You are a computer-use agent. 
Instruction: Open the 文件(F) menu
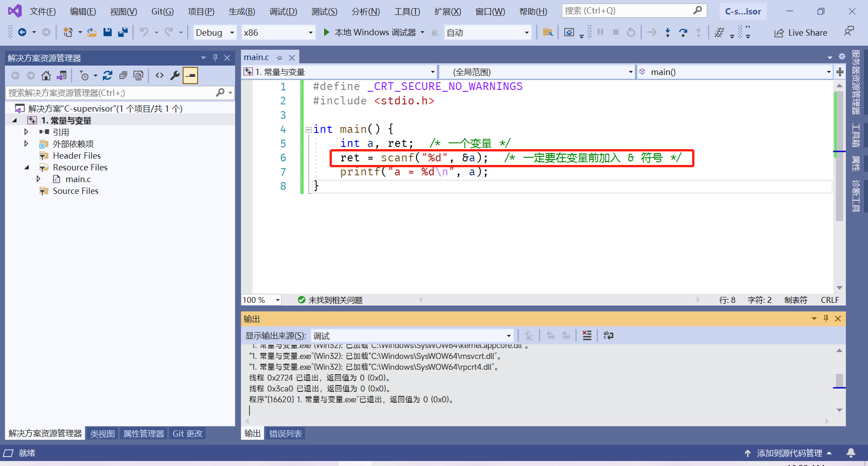coord(42,11)
